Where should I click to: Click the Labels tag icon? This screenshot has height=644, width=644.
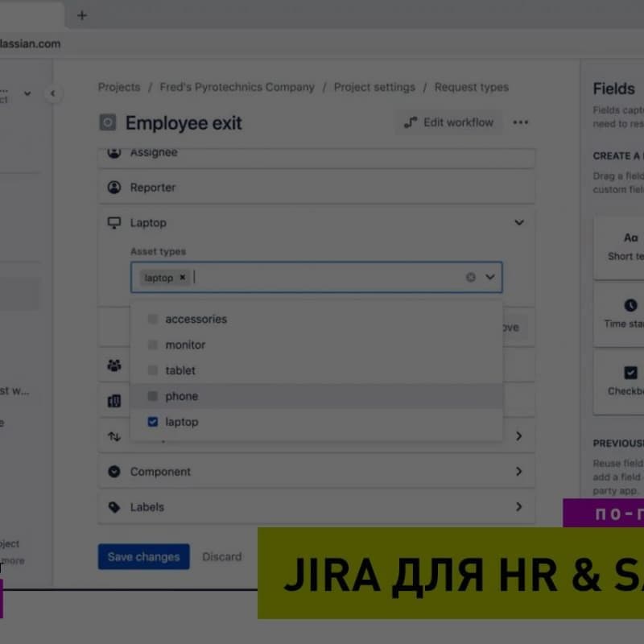114,507
